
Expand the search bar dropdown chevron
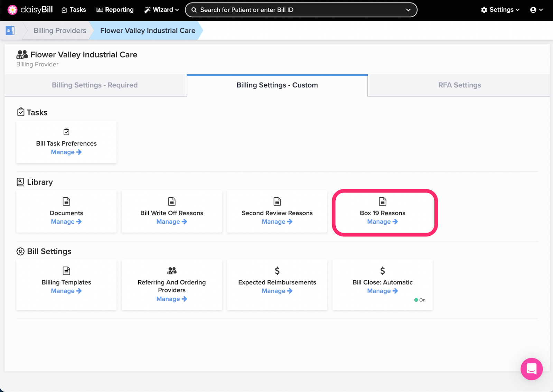[x=408, y=10]
